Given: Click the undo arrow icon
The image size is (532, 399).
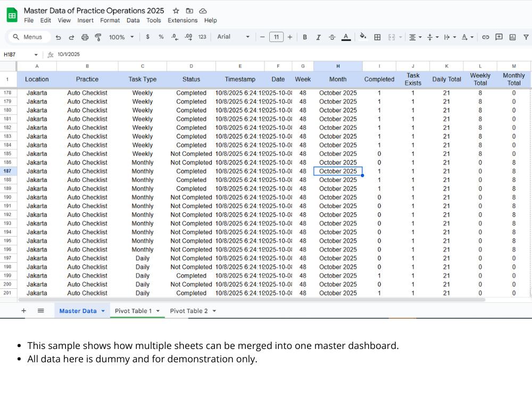Looking at the screenshot, I should (x=58, y=37).
